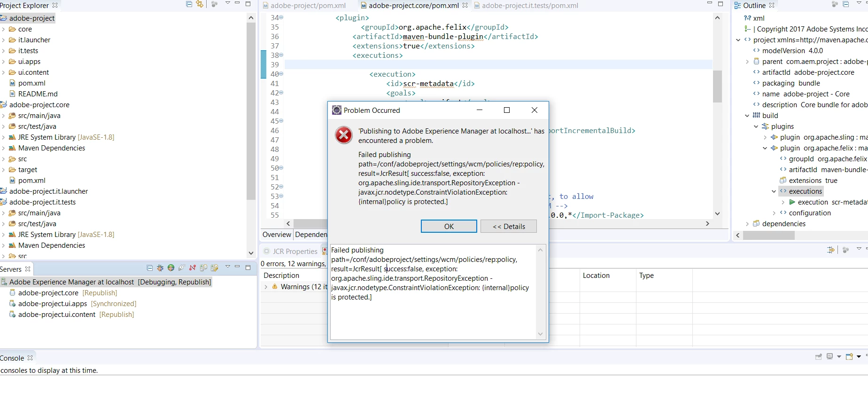Click the filter balls icon in Project Explorer toolbar
The height and width of the screenshot is (418, 868).
214,4
